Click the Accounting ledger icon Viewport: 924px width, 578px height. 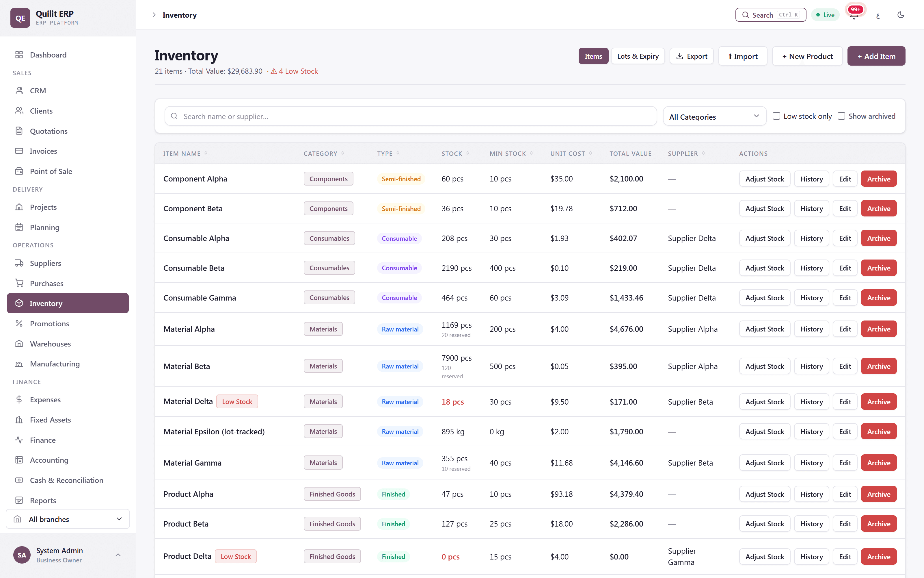pyautogui.click(x=19, y=460)
